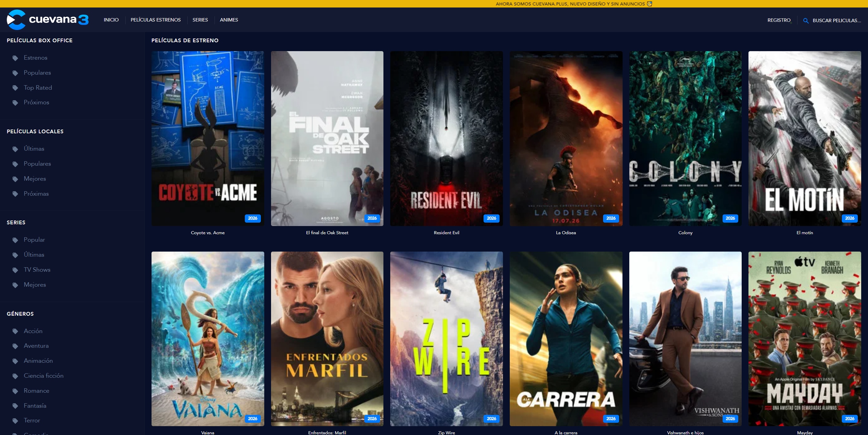Open Últimas under Series
The image size is (868, 435).
point(34,255)
